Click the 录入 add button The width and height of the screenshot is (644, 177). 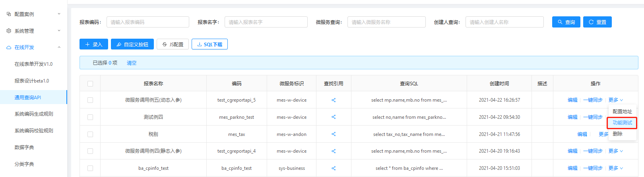tap(94, 44)
